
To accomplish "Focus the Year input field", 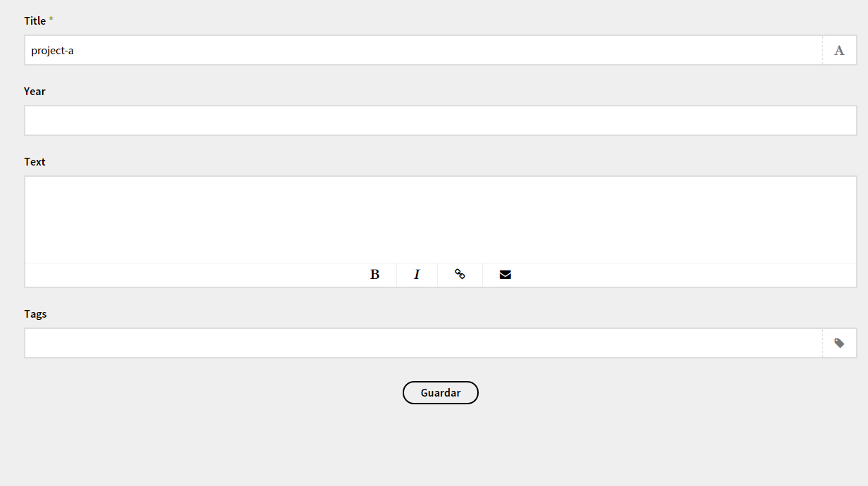I will 440,120.
